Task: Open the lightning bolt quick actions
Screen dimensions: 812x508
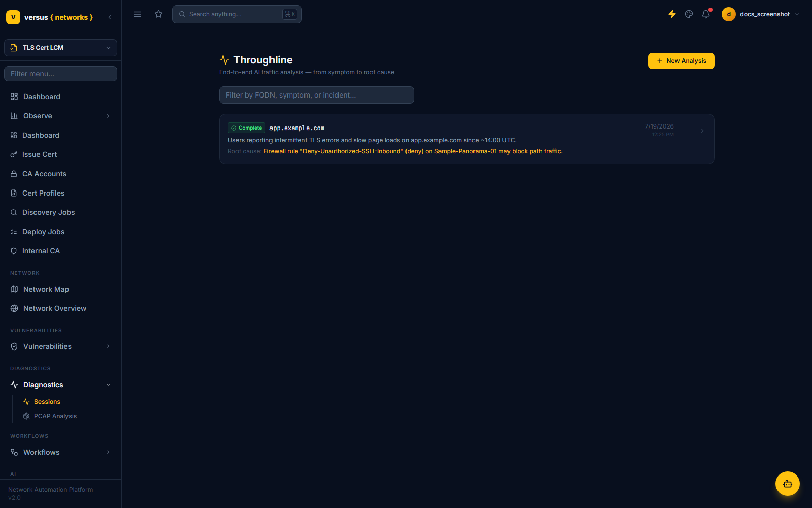Action: (x=672, y=14)
